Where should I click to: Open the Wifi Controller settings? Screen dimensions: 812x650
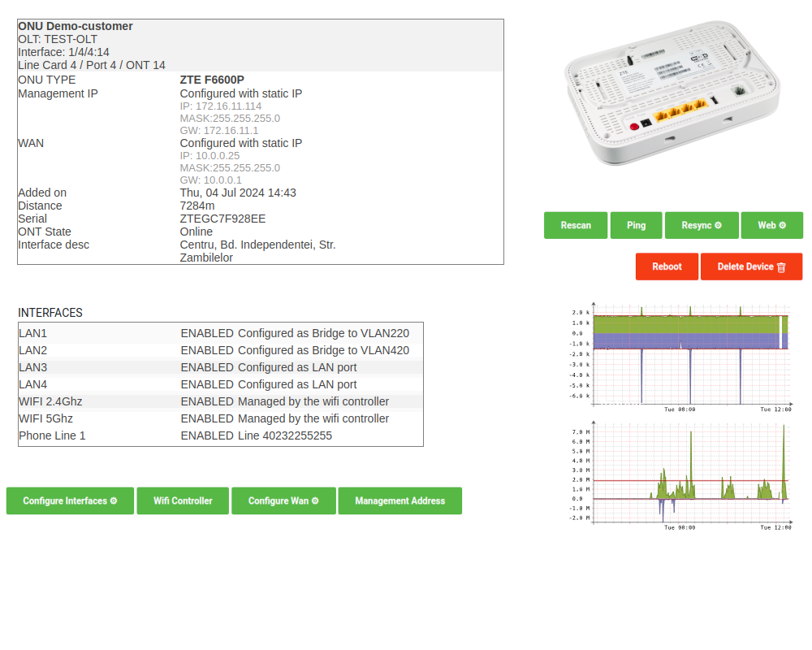pos(183,501)
